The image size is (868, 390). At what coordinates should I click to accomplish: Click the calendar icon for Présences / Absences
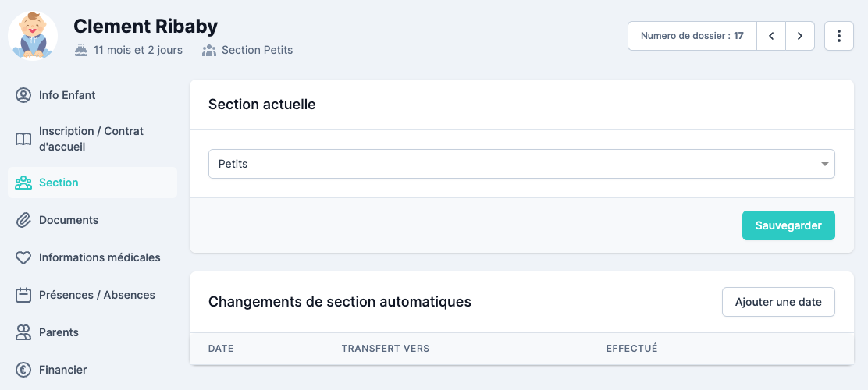pyautogui.click(x=23, y=295)
